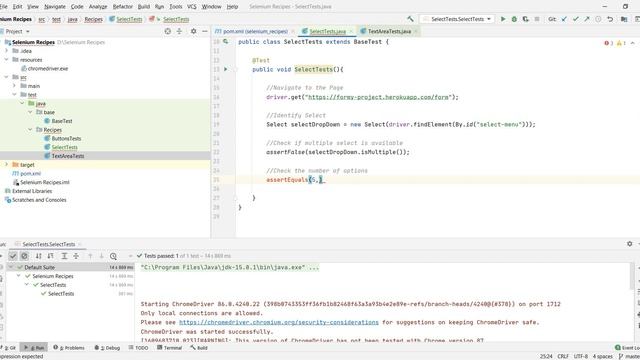Run with coverage icon in toolbar
The image size is (640, 360).
click(525, 19)
